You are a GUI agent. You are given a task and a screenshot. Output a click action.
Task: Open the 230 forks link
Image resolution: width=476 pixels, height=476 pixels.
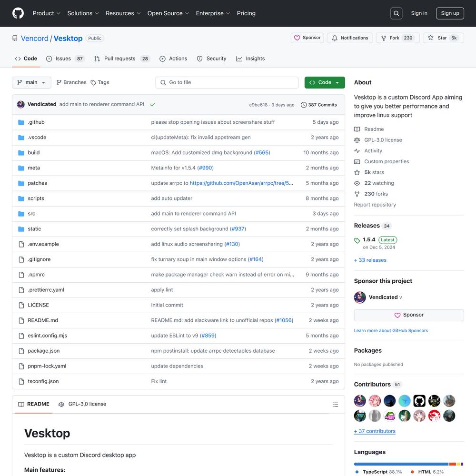(x=371, y=194)
